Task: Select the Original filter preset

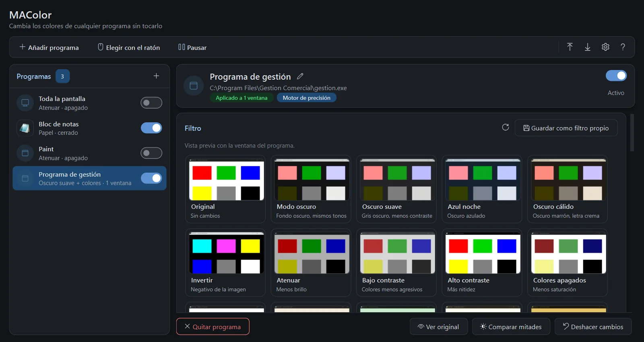Action: 225,189
